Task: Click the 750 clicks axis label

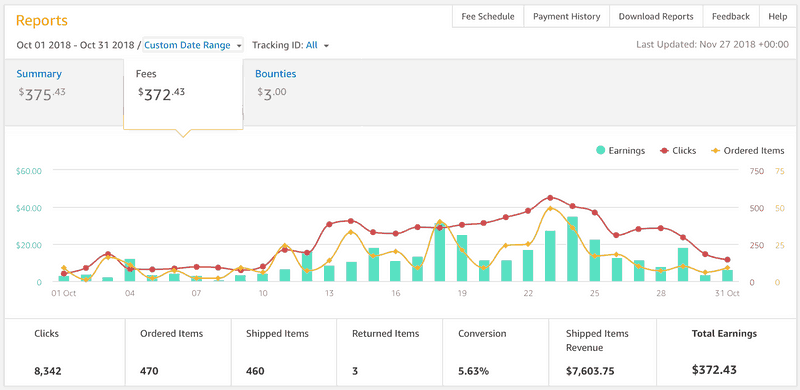Action: pos(757,171)
